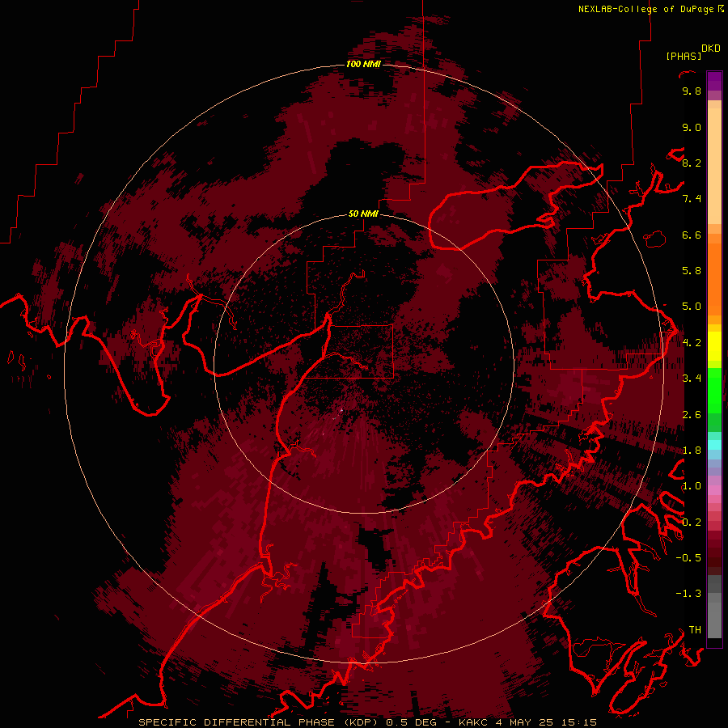Click the 50 NMI range ring label
Viewport: 728px width, 728px height.
363,214
